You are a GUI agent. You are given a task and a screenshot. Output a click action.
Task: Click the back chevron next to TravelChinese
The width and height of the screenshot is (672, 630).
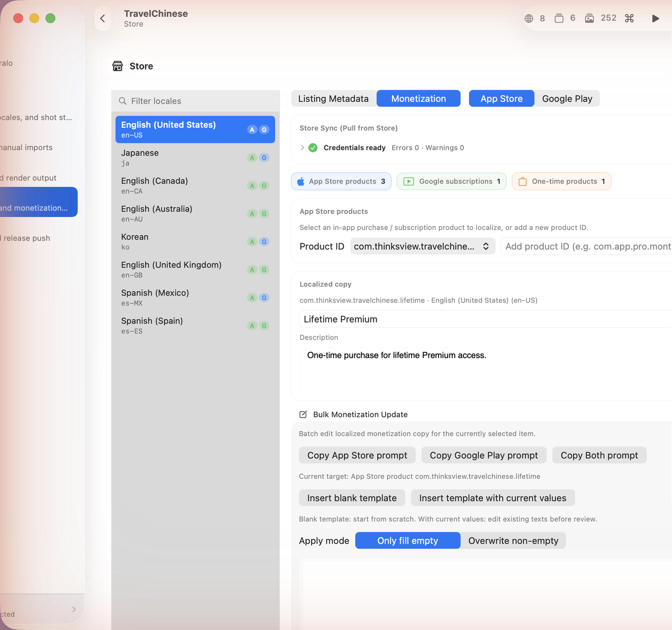103,19
